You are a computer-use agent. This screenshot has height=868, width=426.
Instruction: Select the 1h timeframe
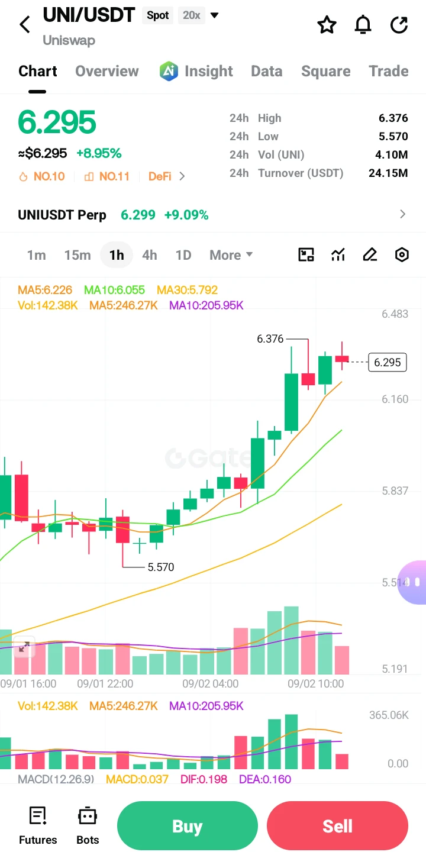pos(117,255)
